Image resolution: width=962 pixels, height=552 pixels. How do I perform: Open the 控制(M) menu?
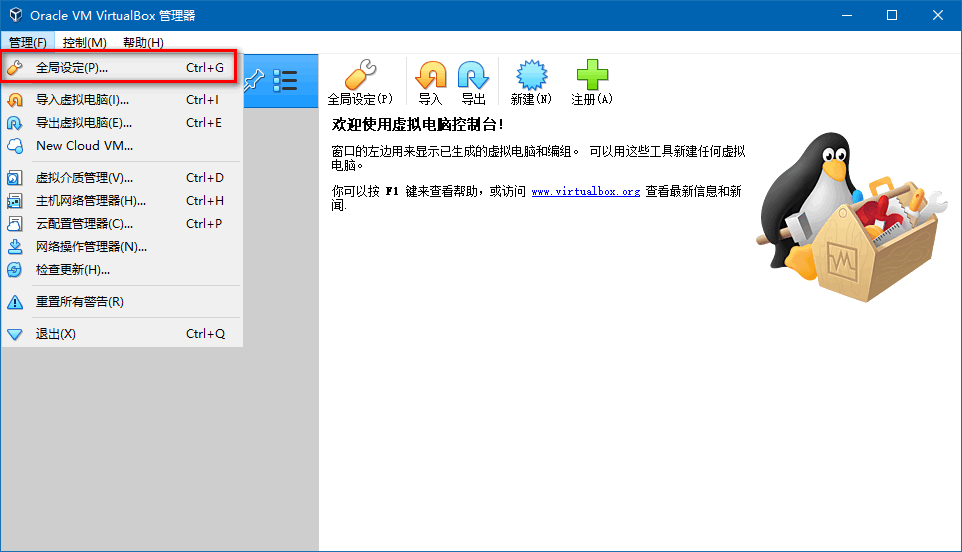pos(85,42)
